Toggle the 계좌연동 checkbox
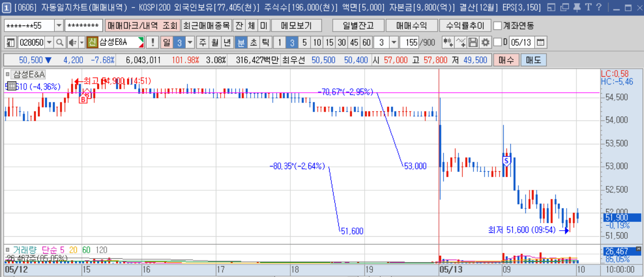Image resolution: width=644 pixels, height=277 pixels. 498,26
